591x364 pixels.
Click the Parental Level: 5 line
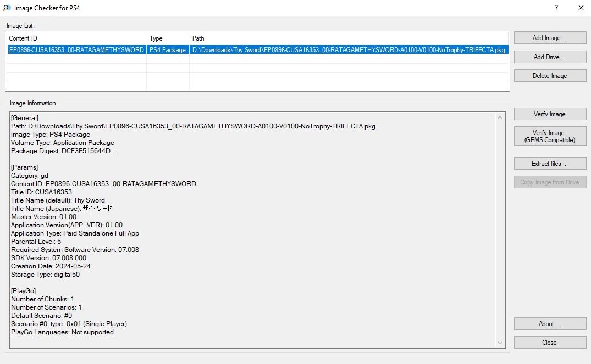pyautogui.click(x=36, y=242)
